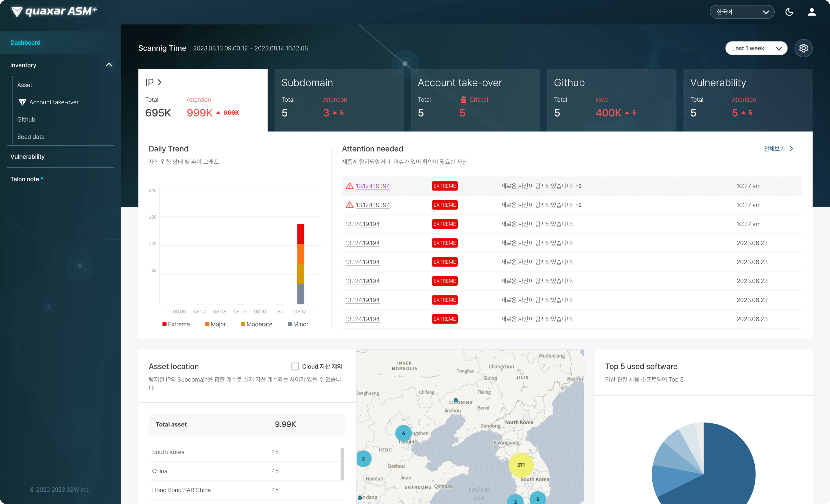Open the user profile icon
The image size is (830, 504).
812,12
